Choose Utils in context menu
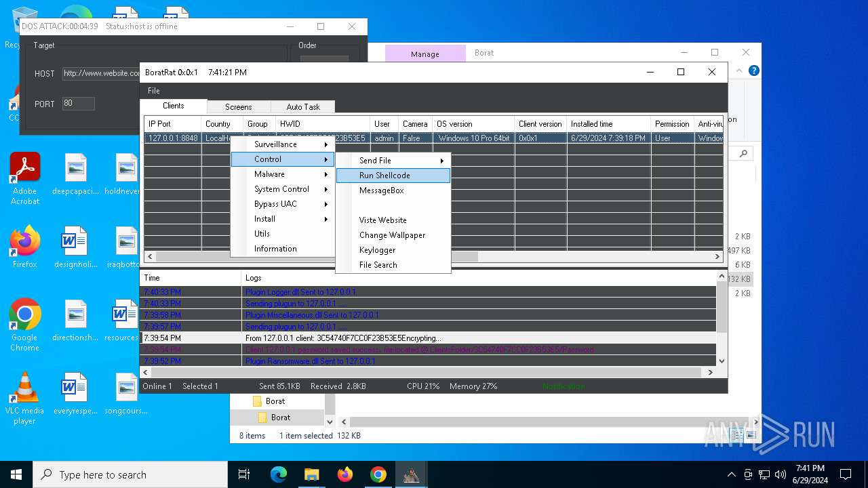The width and height of the screenshot is (868, 488). (x=283, y=234)
